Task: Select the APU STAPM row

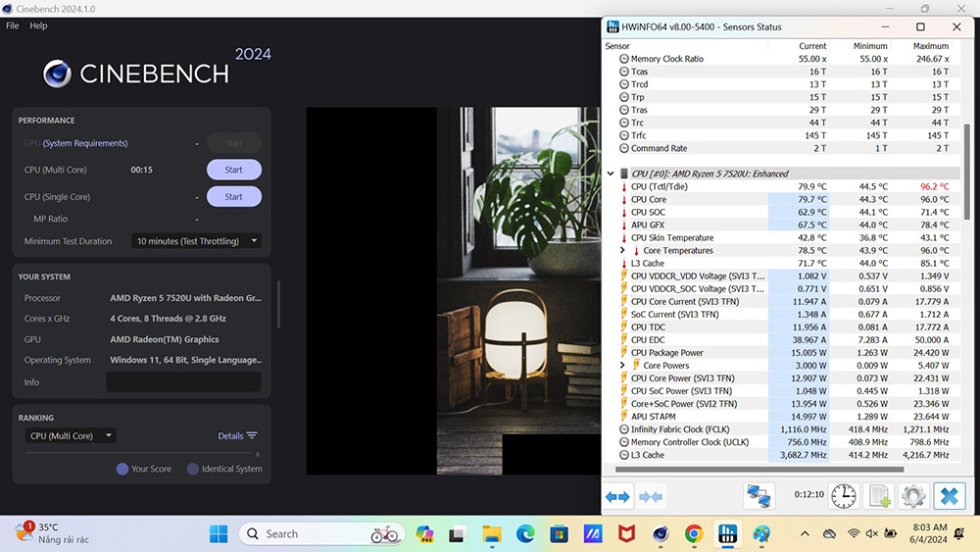Action: point(781,417)
